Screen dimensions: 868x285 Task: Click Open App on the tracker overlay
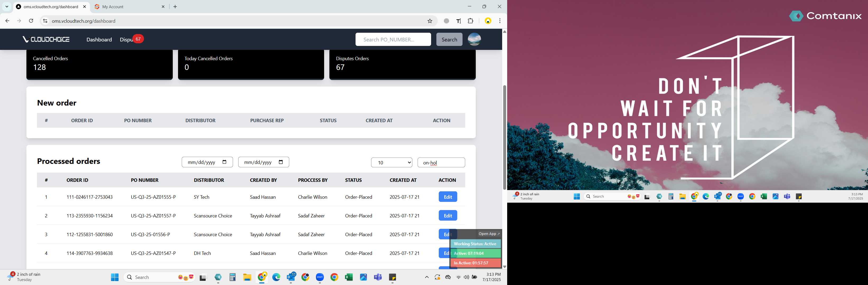489,234
